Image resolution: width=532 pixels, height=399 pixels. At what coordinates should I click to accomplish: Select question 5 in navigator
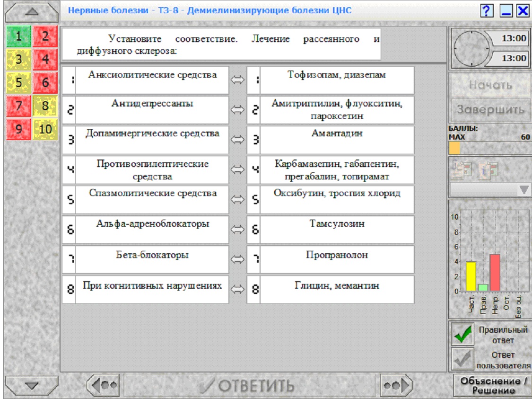tap(18, 82)
